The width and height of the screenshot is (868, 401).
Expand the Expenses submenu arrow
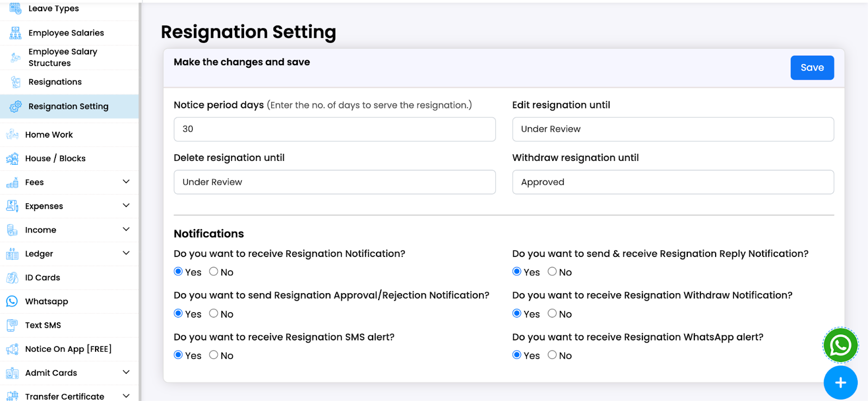126,205
